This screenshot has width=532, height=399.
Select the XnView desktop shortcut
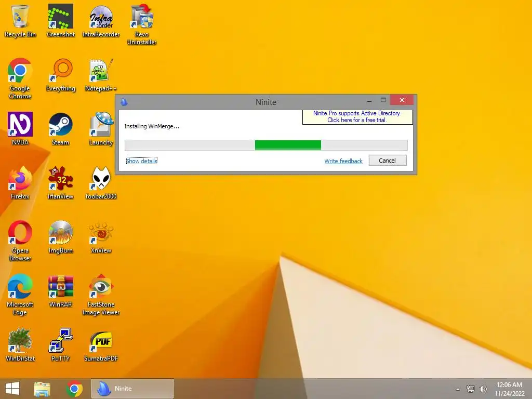click(x=101, y=237)
